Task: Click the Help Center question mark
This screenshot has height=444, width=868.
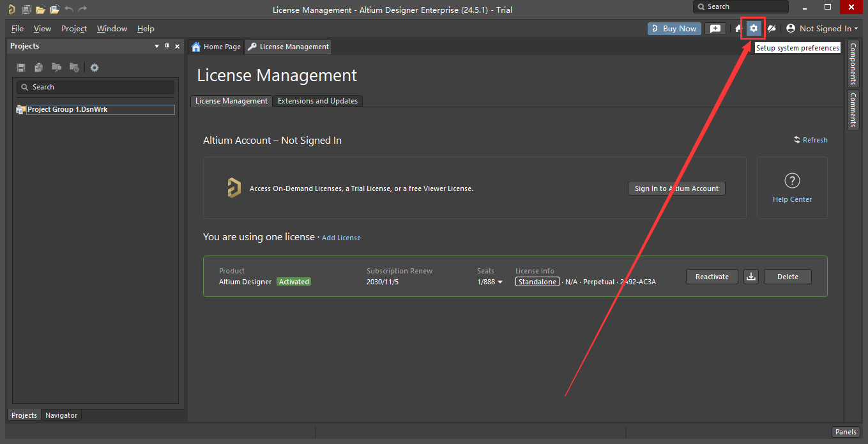Action: 792,180
